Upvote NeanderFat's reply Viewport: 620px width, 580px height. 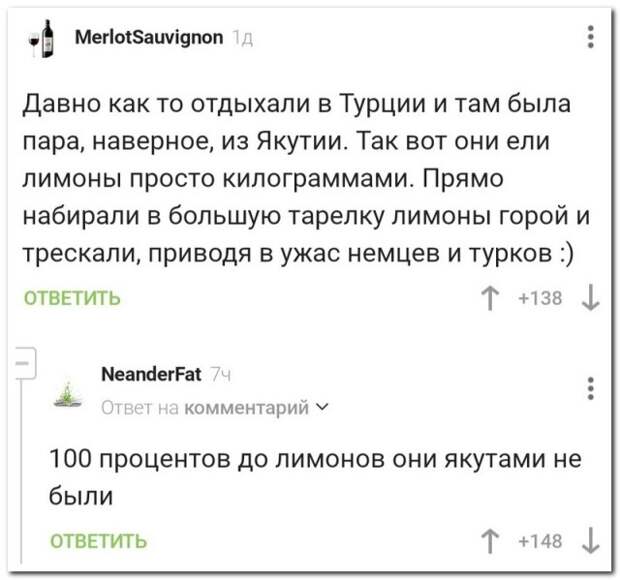(x=490, y=541)
